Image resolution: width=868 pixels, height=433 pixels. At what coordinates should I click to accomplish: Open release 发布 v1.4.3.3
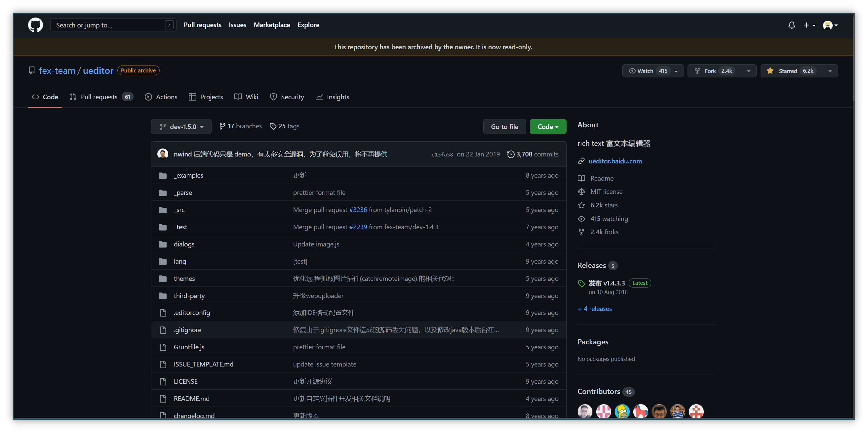coord(607,283)
